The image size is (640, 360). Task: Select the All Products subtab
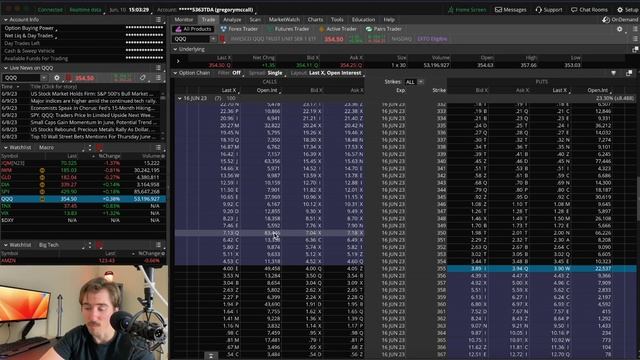(x=193, y=29)
